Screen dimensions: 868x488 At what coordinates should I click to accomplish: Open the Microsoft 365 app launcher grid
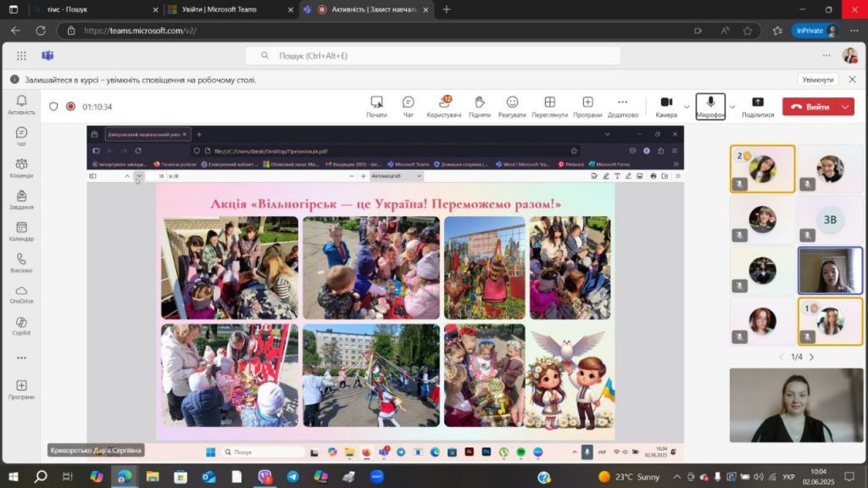click(21, 55)
